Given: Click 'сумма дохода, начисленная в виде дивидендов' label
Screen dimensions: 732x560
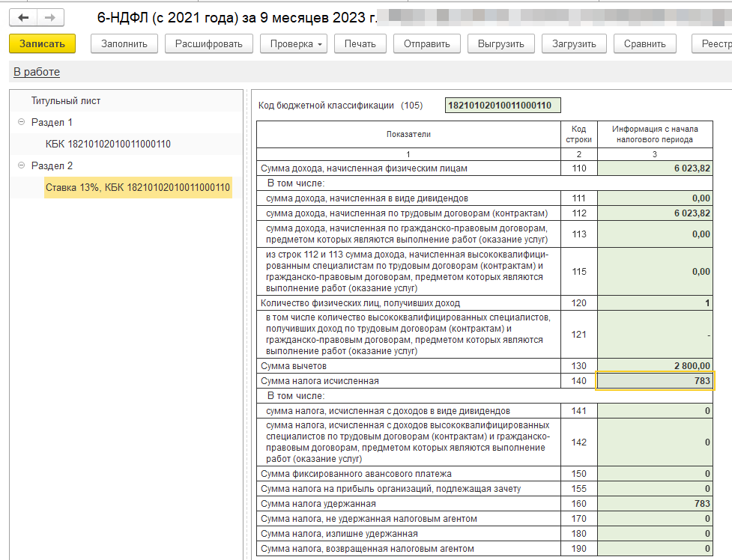Looking at the screenshot, I should [367, 198].
